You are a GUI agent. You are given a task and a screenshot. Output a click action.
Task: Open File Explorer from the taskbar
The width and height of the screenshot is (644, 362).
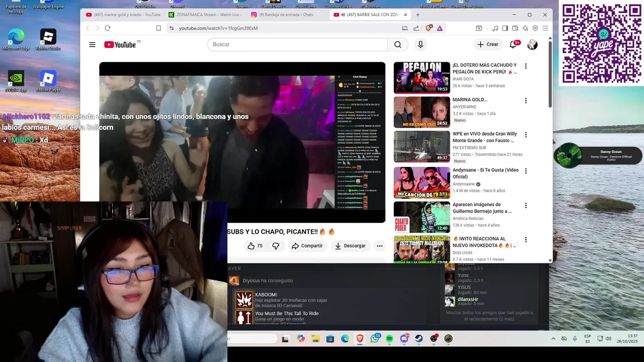[x=315, y=339]
